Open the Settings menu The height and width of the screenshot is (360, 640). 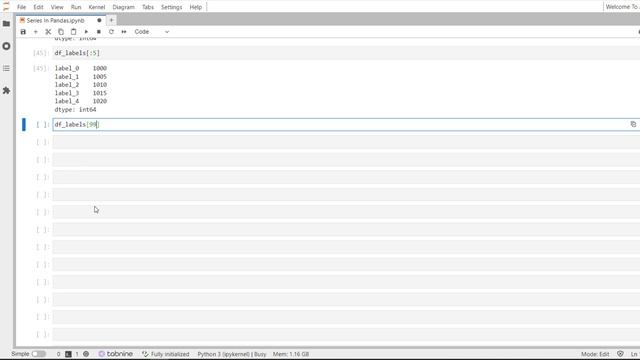click(x=171, y=7)
